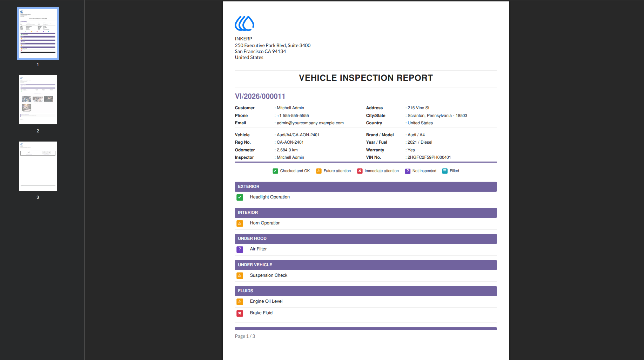Click the orange Future attention legend icon
This screenshot has width=644, height=360.
coord(319,171)
